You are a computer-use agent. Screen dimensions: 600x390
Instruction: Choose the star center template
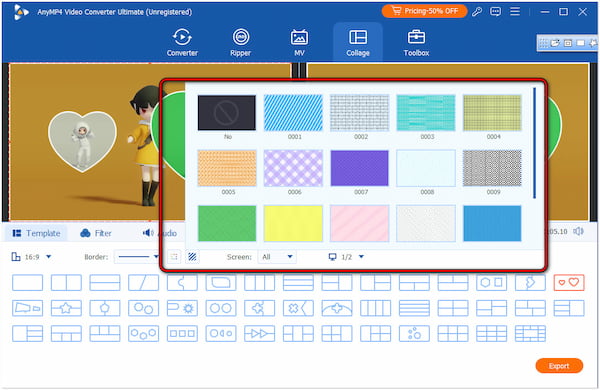coord(66,308)
